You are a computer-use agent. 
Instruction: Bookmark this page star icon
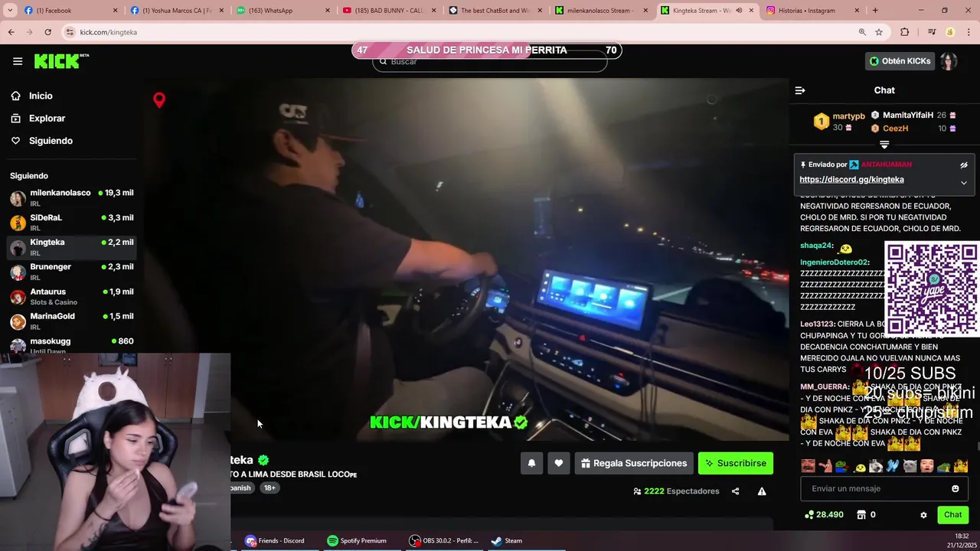click(879, 32)
